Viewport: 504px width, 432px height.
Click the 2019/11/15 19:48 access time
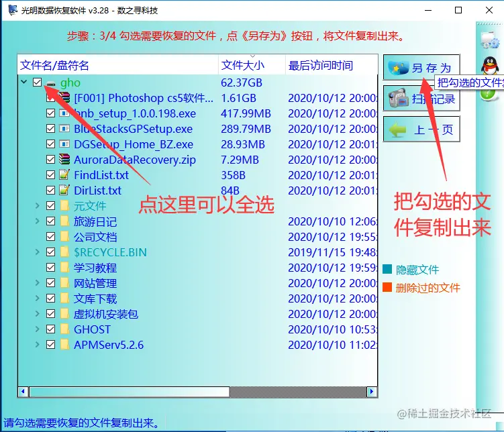tap(332, 252)
